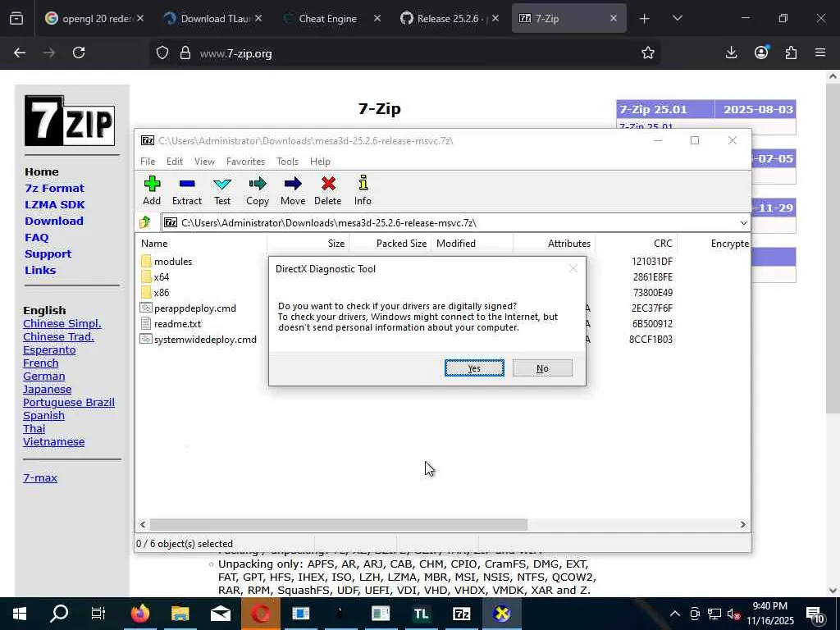The height and width of the screenshot is (630, 840).
Task: Open the Help menu
Action: point(320,162)
